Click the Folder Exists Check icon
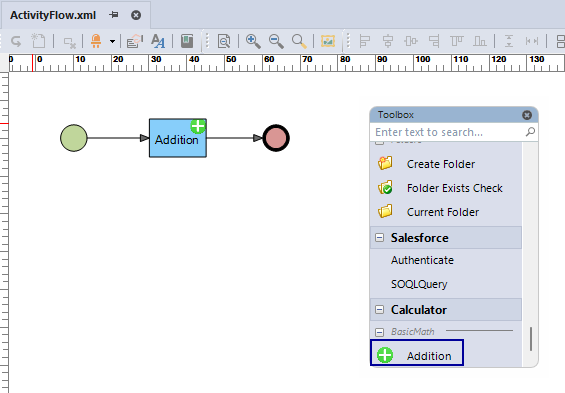 coord(385,187)
